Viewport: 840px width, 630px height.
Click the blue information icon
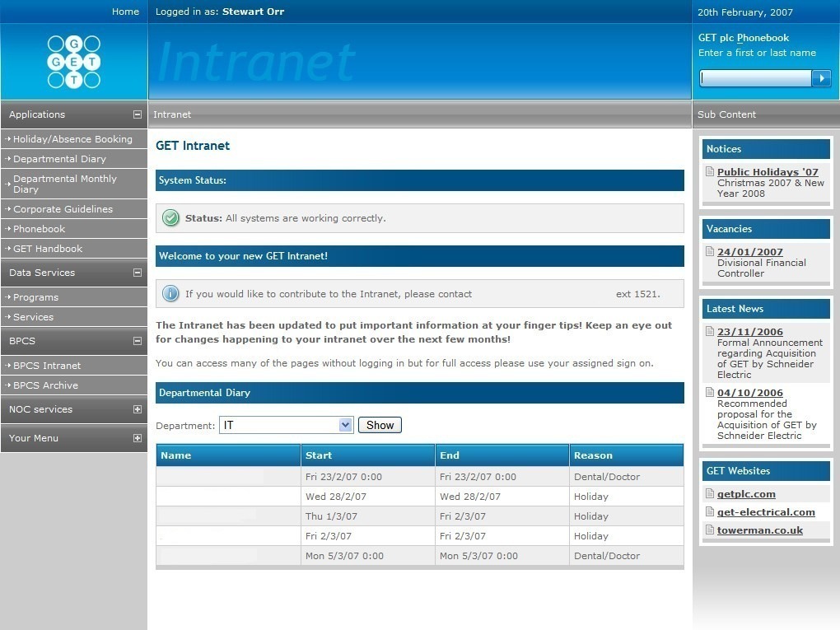tap(171, 294)
